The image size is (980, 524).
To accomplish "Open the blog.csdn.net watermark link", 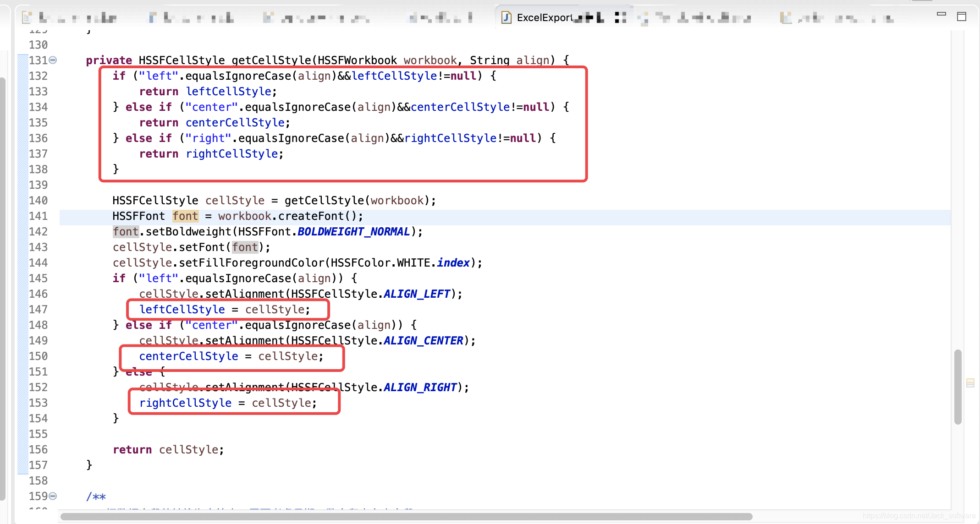I will 919,516.
